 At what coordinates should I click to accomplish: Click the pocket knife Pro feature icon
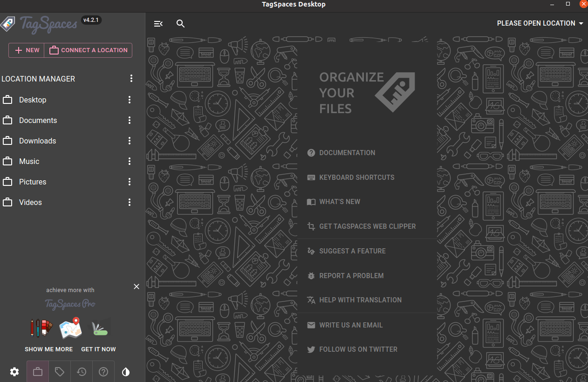(x=100, y=327)
